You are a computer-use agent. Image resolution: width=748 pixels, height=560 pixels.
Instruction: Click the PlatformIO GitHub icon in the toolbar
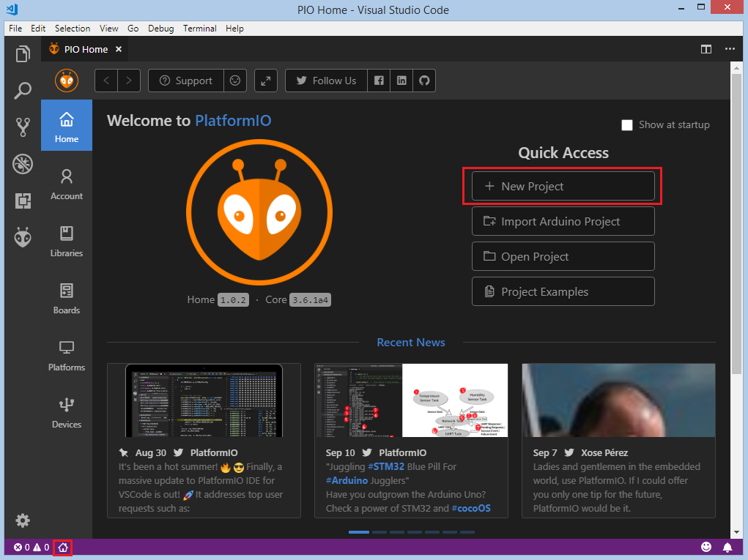pos(423,81)
